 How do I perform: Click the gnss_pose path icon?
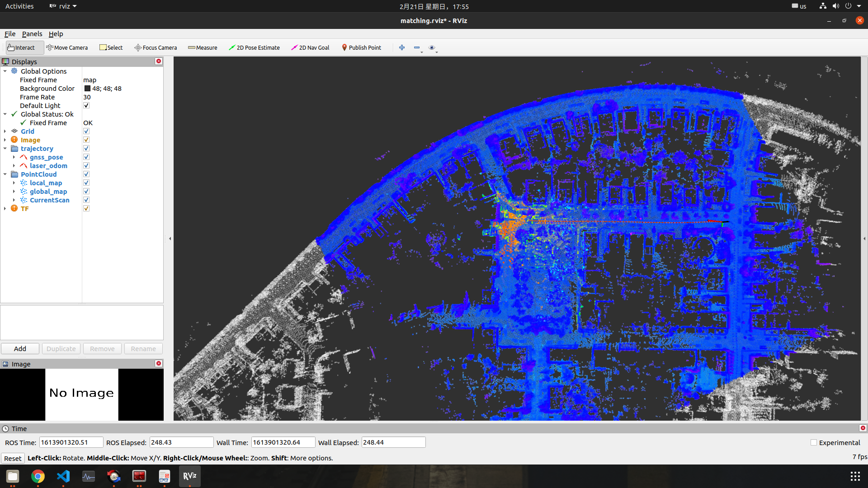(24, 157)
